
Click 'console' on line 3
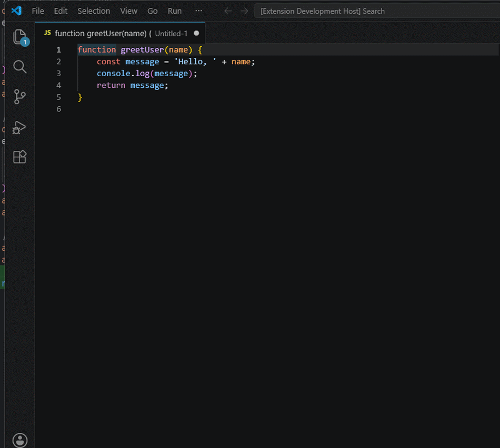[114, 74]
